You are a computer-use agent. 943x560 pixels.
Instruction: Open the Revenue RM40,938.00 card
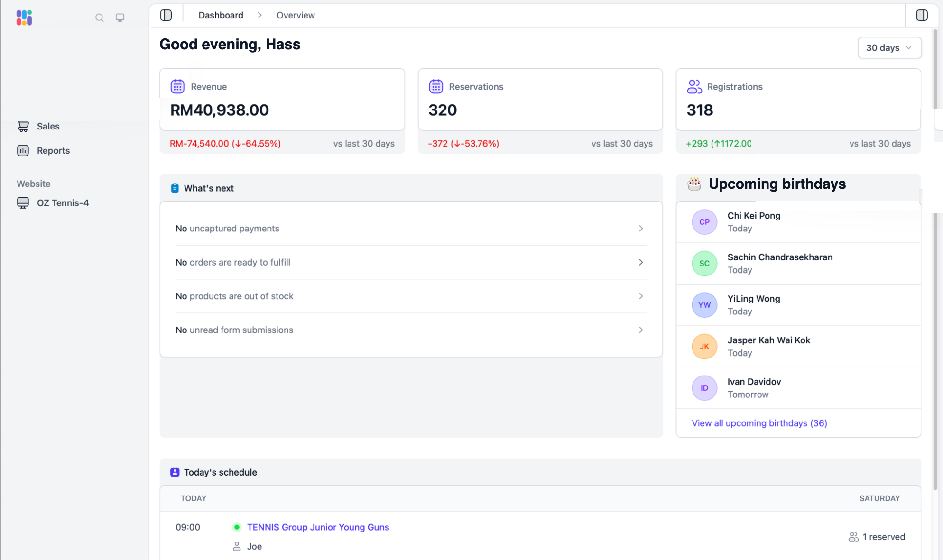coord(282,100)
